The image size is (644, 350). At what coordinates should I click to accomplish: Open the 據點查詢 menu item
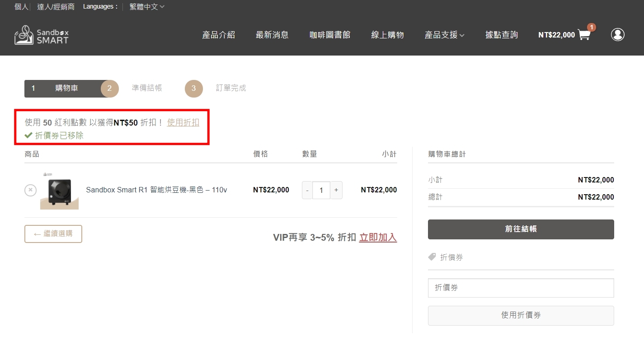pyautogui.click(x=502, y=35)
